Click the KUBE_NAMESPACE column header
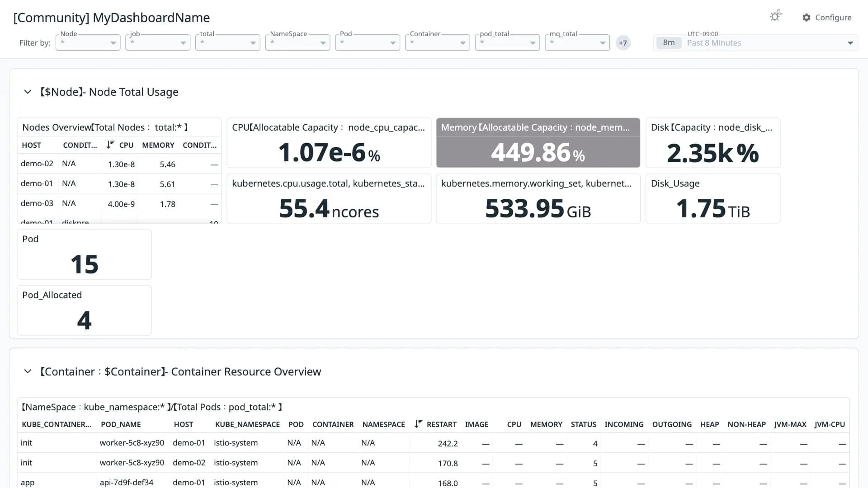 [247, 424]
